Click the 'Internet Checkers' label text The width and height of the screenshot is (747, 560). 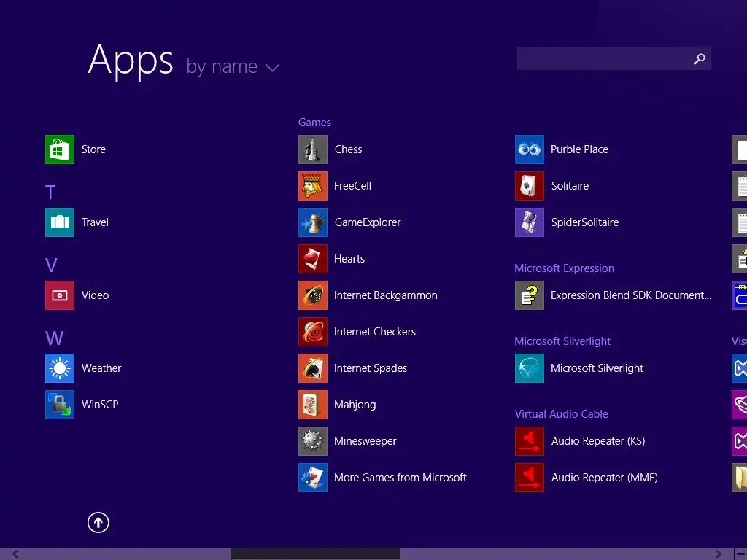click(375, 332)
